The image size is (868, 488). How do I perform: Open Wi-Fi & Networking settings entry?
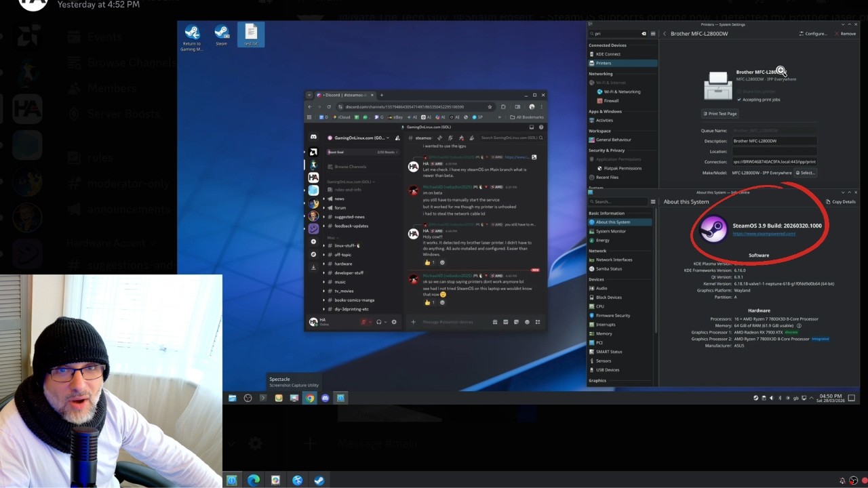coord(623,91)
